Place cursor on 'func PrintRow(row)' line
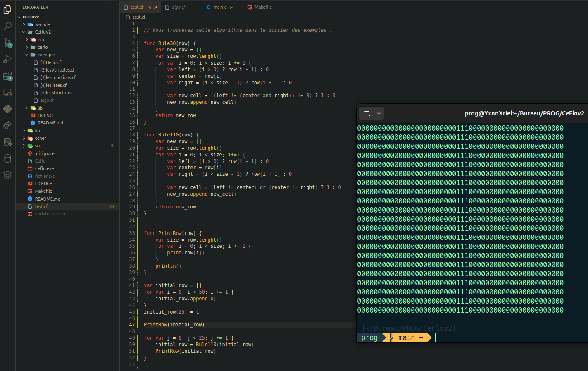Viewport: 588px width, 371px height. point(173,233)
